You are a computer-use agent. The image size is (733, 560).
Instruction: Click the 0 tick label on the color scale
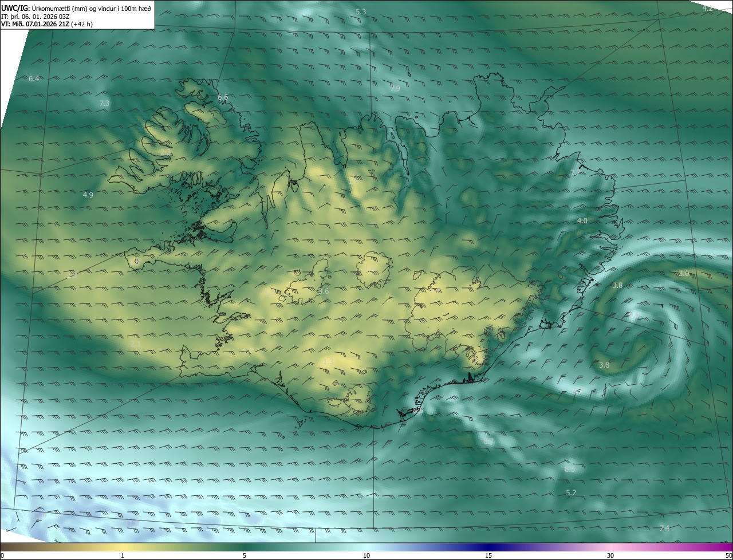pos(2,555)
